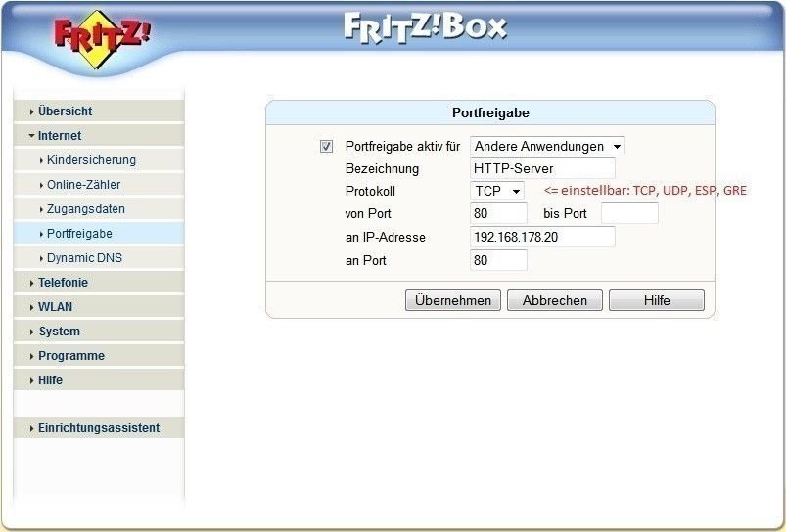Viewport: 786px width, 532px height.
Task: Select Portfreigabe in the sidebar
Action: click(99, 234)
